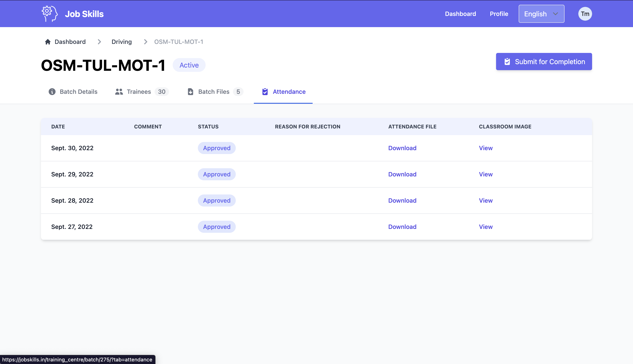Click the Trainees people icon

pos(119,92)
